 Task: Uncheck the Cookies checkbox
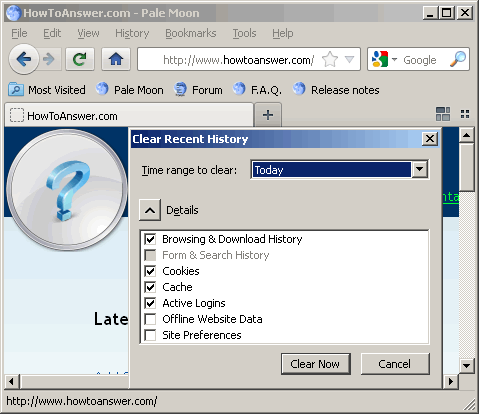click(150, 271)
